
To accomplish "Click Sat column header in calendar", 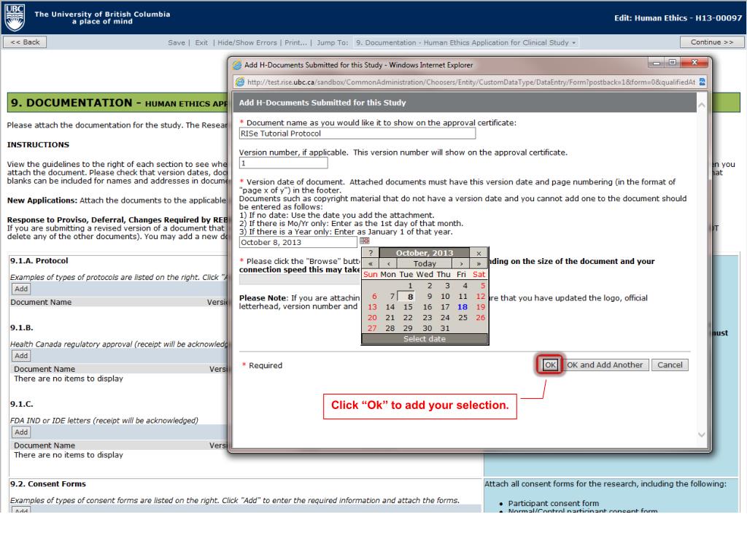I will point(479,274).
